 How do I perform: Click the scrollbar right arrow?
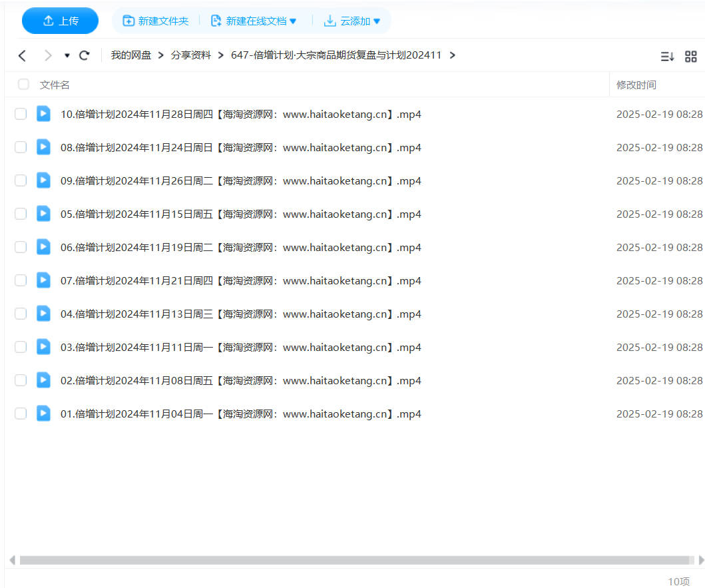coord(701,560)
